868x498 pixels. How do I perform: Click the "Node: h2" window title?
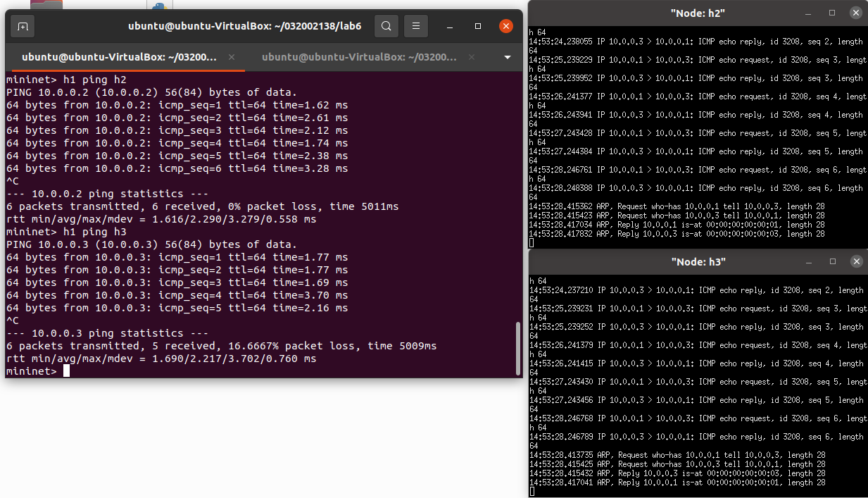click(698, 13)
